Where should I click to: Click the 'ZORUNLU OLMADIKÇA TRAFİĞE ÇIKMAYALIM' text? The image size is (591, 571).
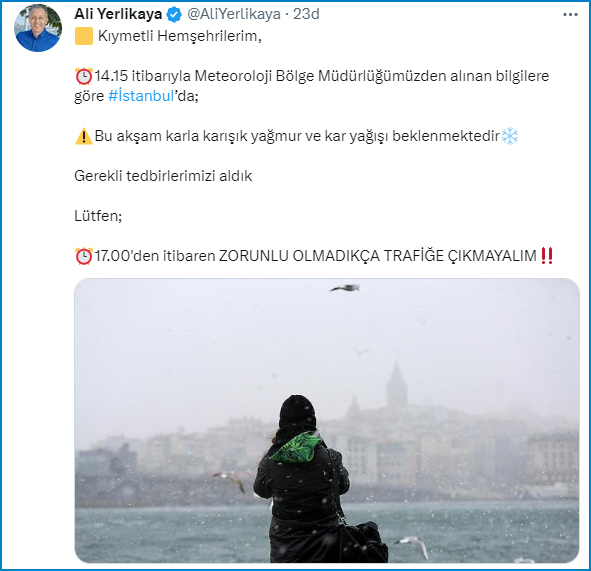tap(378, 256)
